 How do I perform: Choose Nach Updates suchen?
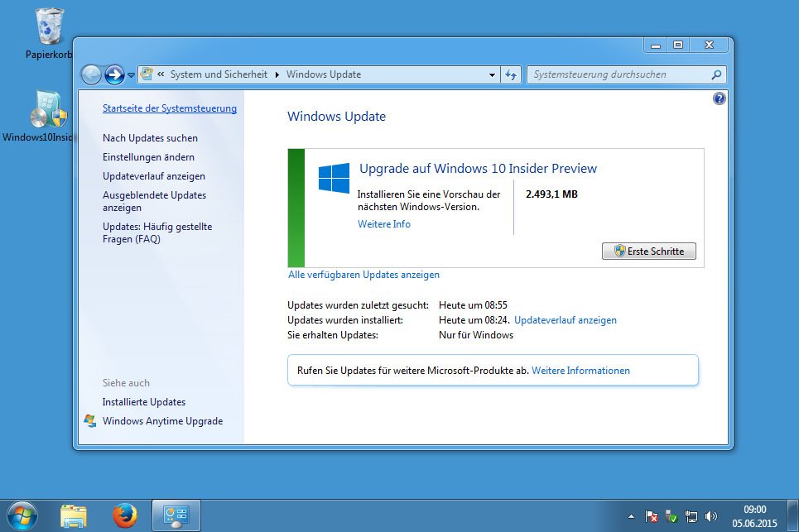pos(150,138)
